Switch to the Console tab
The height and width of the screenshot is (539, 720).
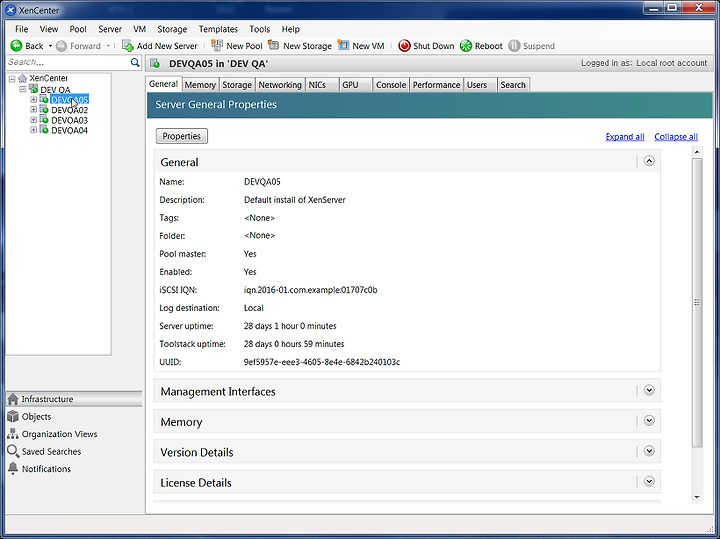391,85
